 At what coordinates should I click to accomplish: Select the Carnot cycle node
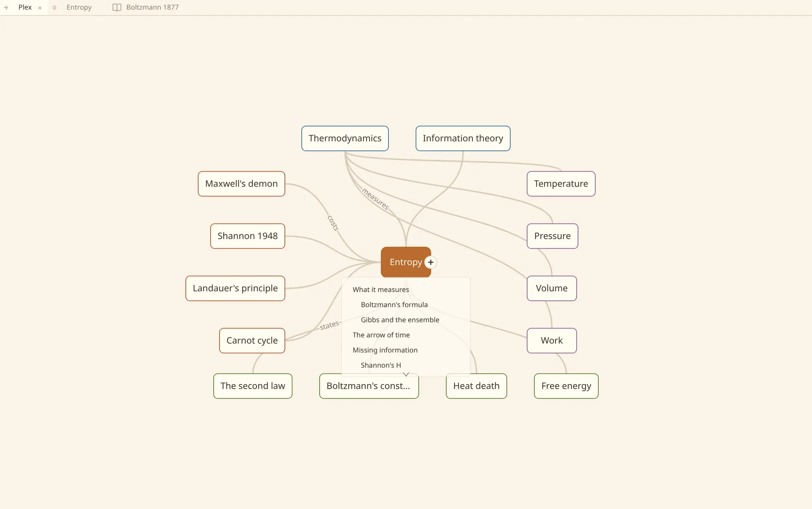[252, 340]
